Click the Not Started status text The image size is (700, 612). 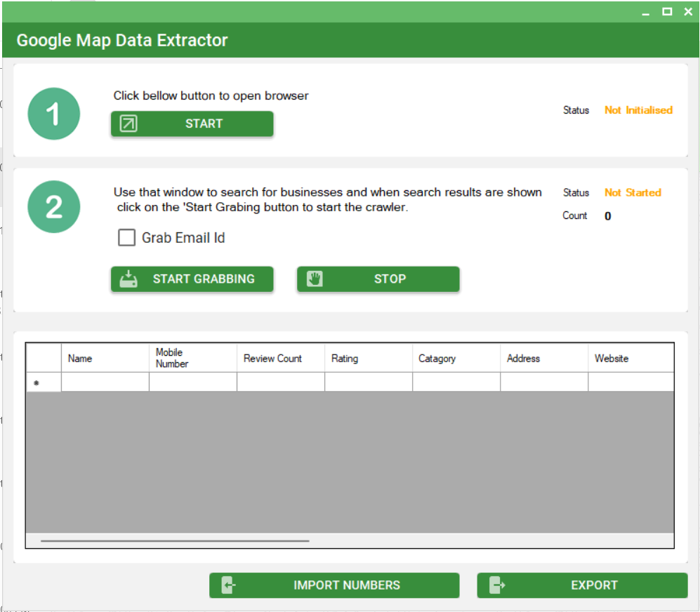click(633, 192)
